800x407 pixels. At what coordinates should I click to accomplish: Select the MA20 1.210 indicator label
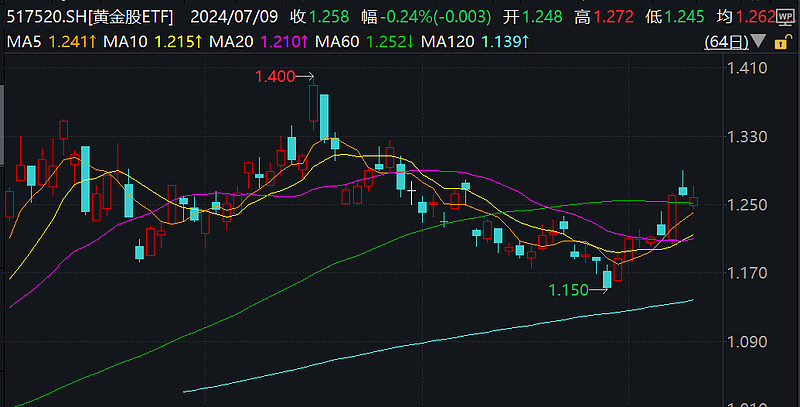pos(259,42)
